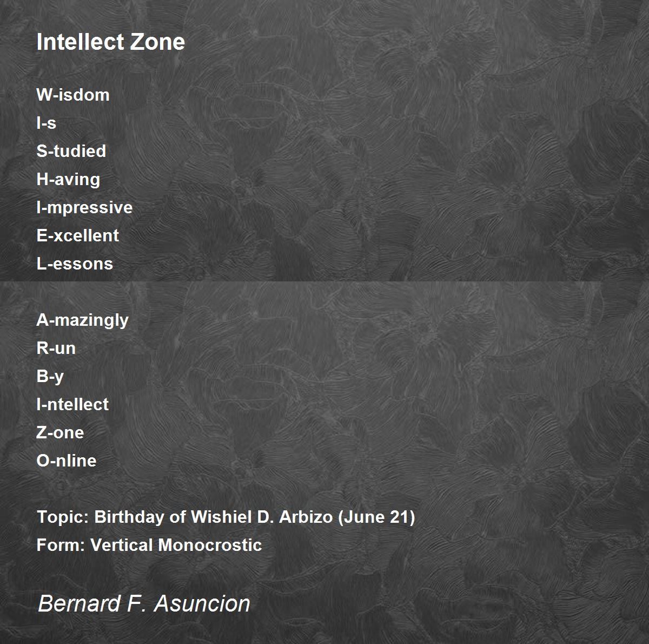Click the B-y line
Screen dimensions: 649x644
[x=50, y=376]
